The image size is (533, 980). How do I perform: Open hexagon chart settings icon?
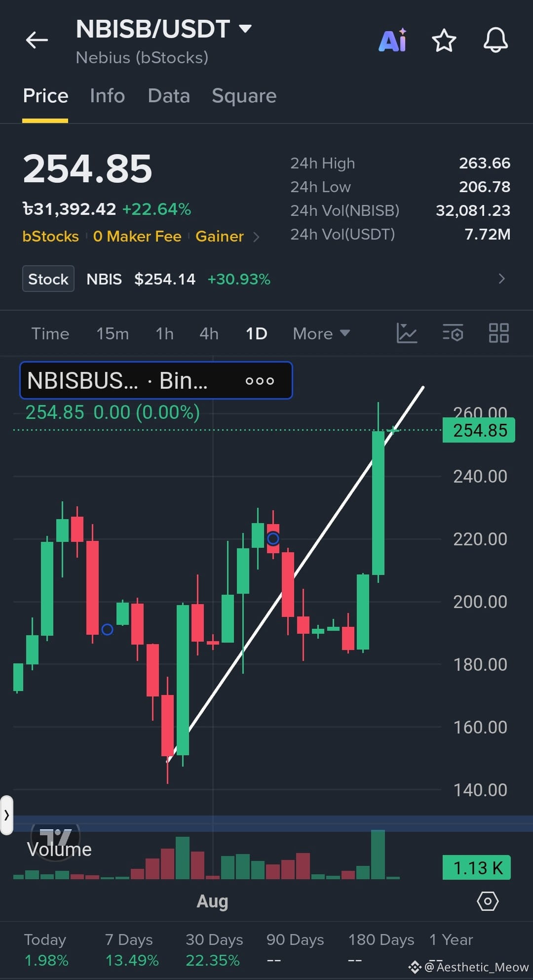[488, 901]
